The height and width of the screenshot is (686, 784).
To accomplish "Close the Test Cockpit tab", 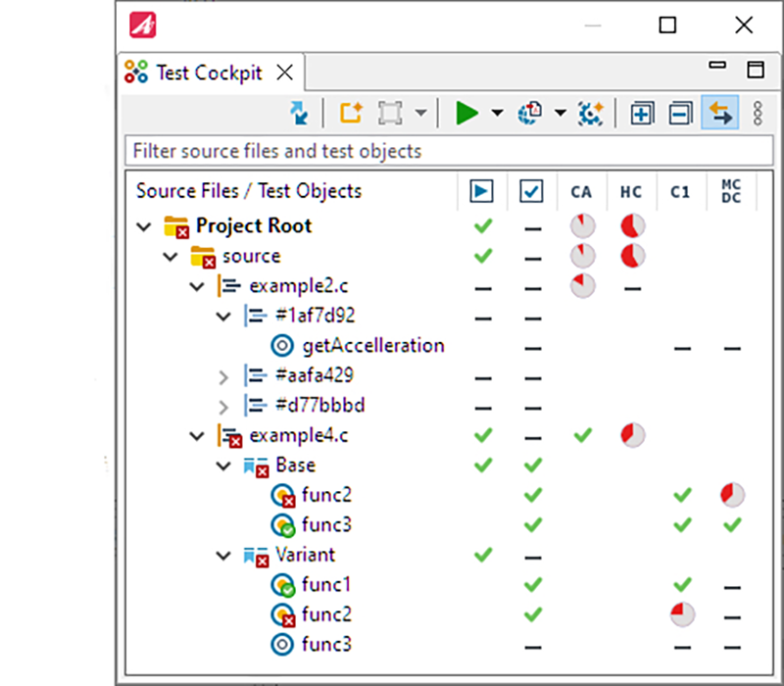I will click(x=284, y=73).
